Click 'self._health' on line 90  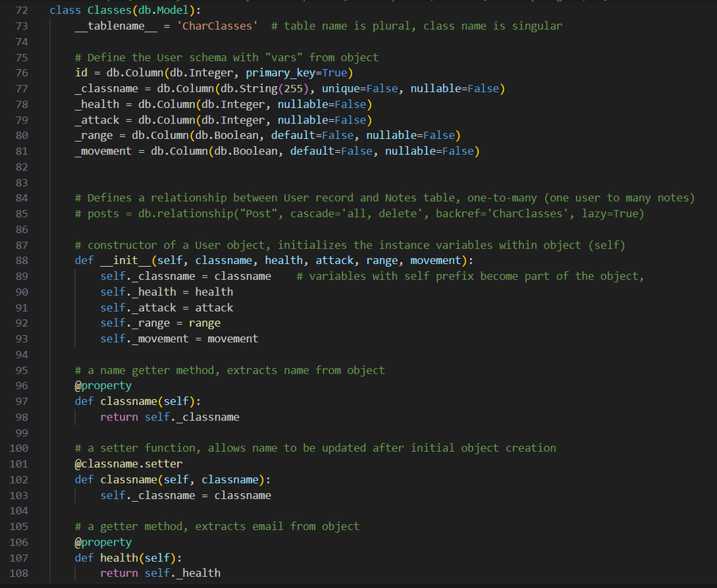[x=138, y=292]
